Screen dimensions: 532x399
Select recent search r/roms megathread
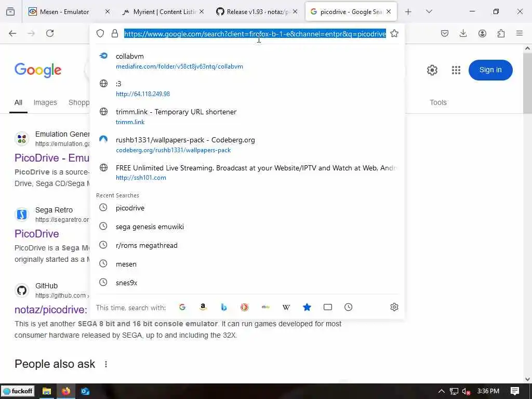(x=247, y=245)
